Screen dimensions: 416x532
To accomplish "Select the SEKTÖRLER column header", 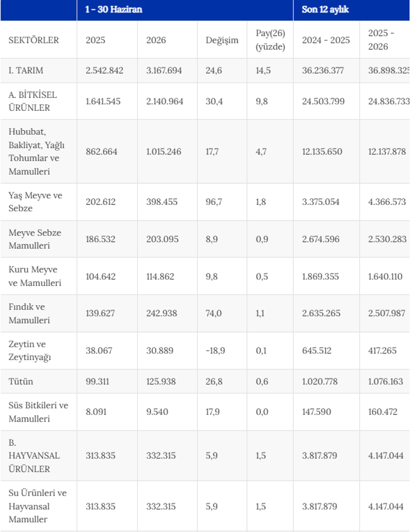I will 33,40.
